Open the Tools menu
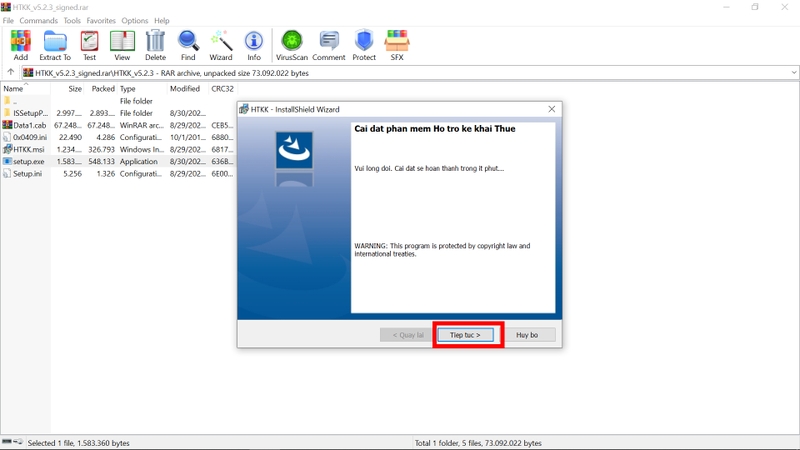800x450 pixels. [72, 20]
